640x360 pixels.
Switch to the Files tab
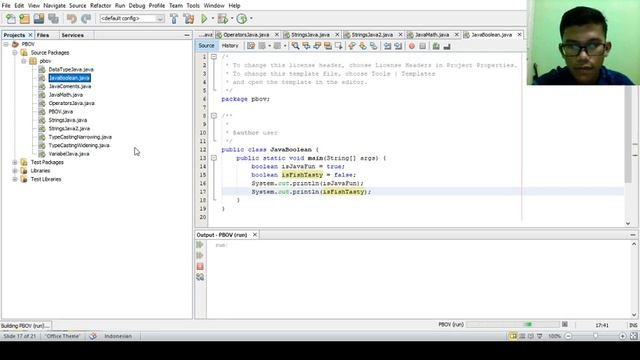click(43, 35)
